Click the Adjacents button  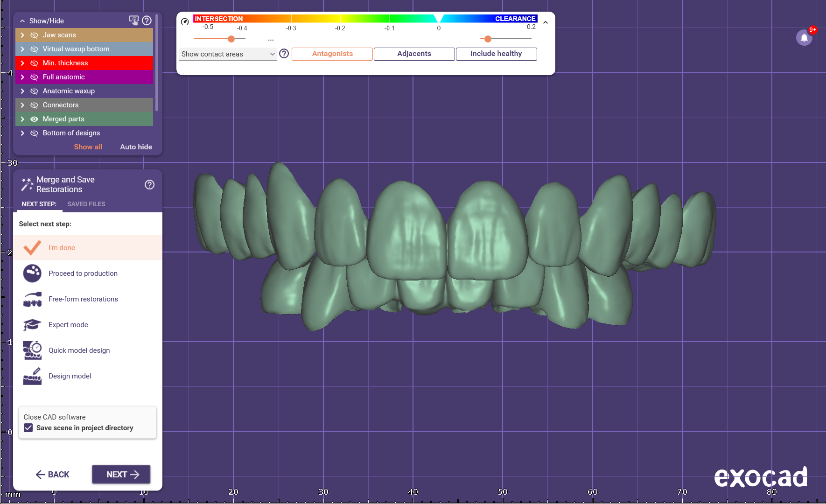[x=414, y=54]
